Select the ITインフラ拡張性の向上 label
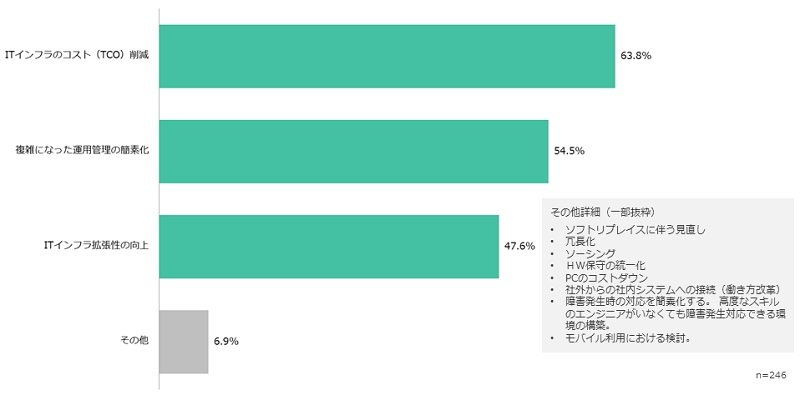Image resolution: width=800 pixels, height=395 pixels. coord(97,246)
